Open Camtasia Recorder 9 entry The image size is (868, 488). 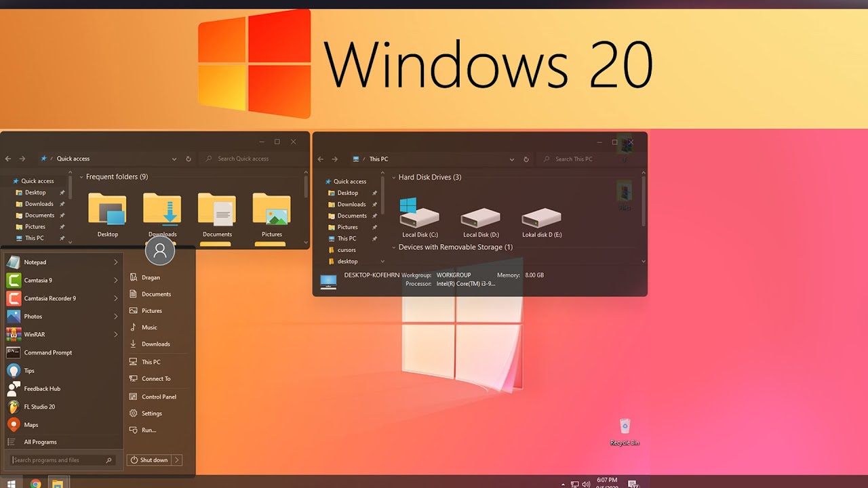pos(62,298)
